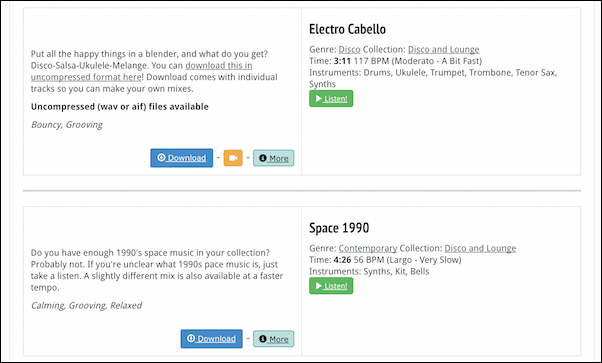Follow the 'download this in uncompressed format here' link
This screenshot has width=602, height=363.
[142, 71]
